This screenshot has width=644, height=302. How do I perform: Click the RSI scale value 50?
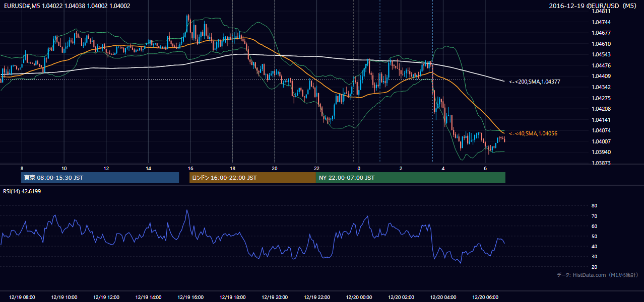[594, 237]
